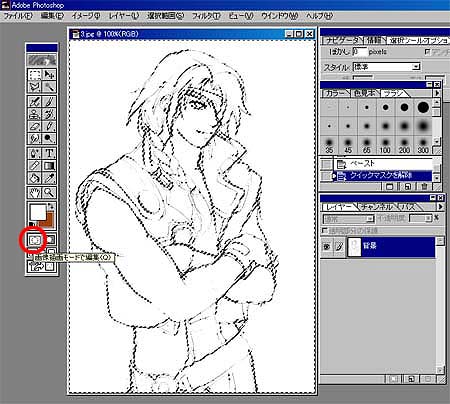Viewport: 450px width, 404px height.
Task: Select the Eyedropper tool
Action: coord(49,178)
